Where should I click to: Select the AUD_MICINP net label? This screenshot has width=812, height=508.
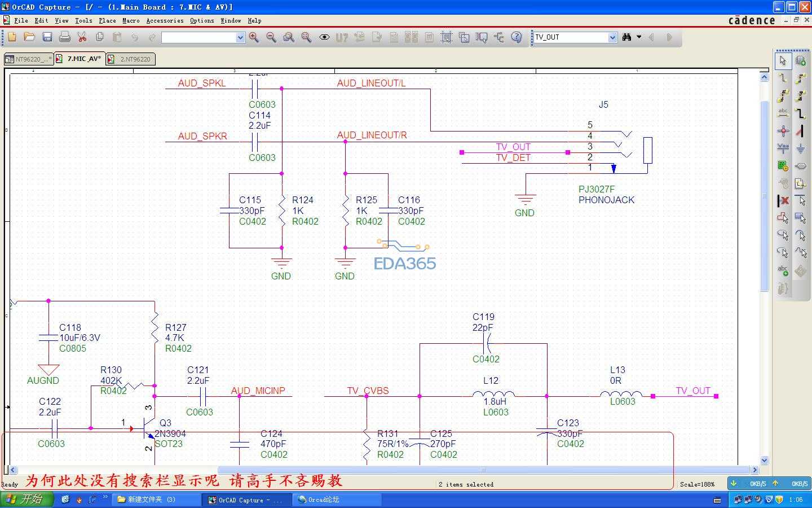click(258, 391)
